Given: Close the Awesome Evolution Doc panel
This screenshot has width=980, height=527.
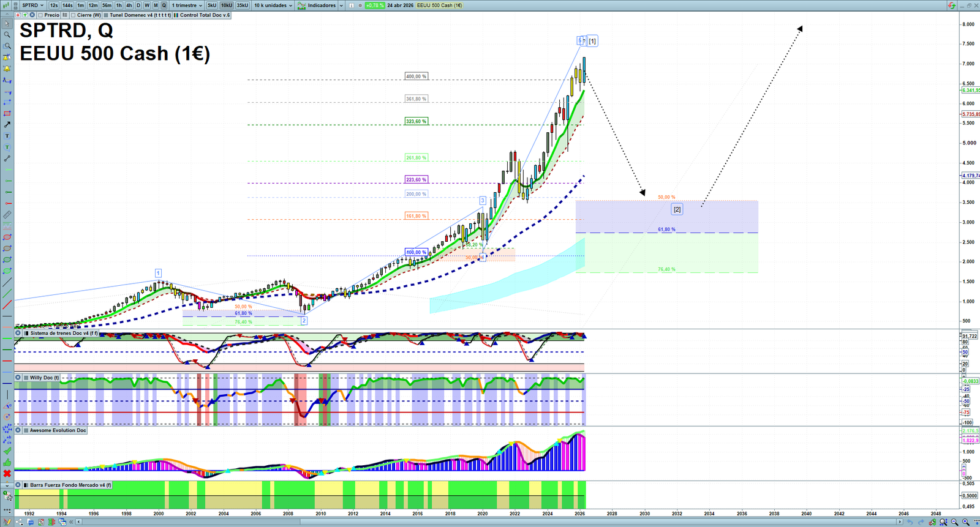Looking at the screenshot, I should (x=18, y=430).
